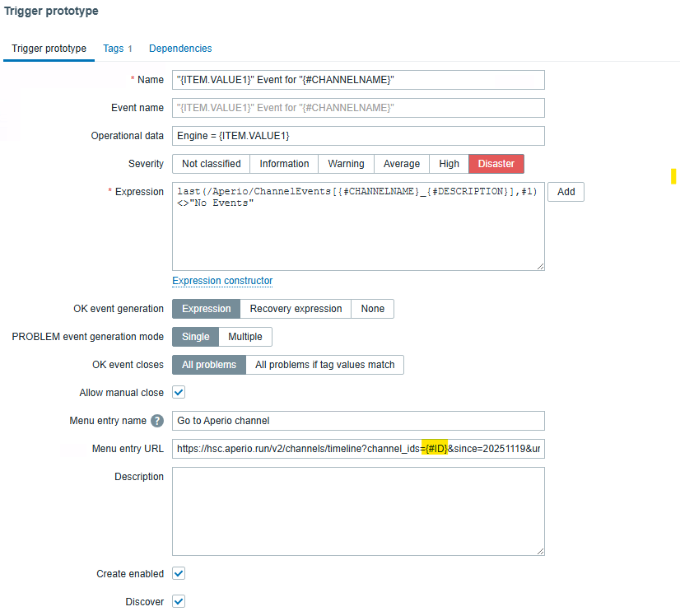Select the Warning severity option

(x=346, y=164)
